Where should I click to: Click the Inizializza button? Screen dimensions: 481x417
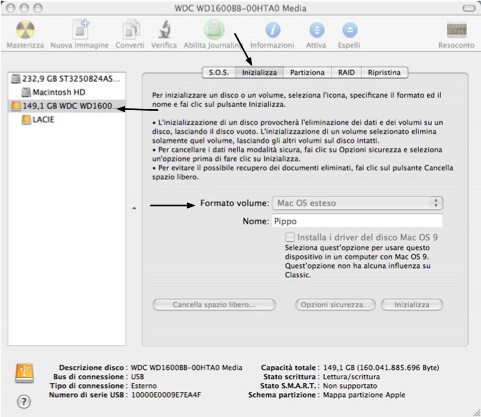(412, 305)
